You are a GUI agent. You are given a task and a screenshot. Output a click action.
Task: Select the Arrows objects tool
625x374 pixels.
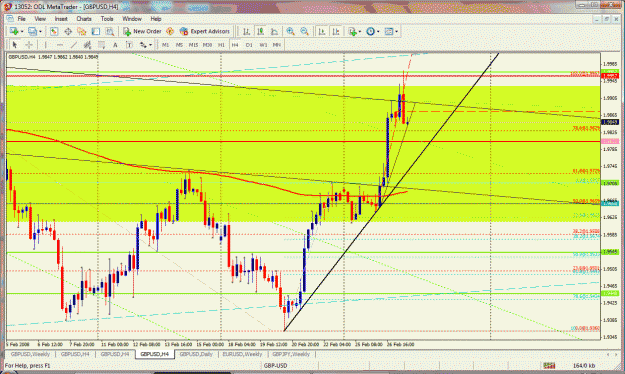(143, 45)
